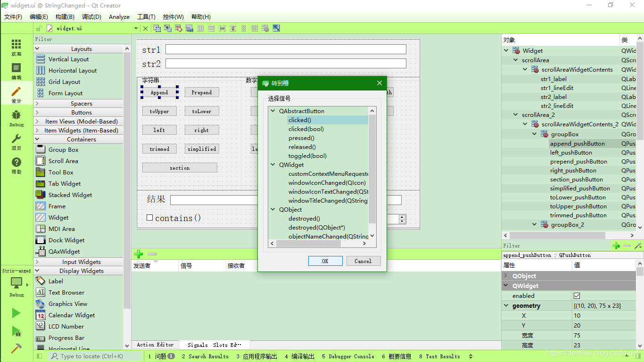Screen dimensions: 644x362
Task: Collapse QAbstractButton group in signal dialog
Action: 273,111
